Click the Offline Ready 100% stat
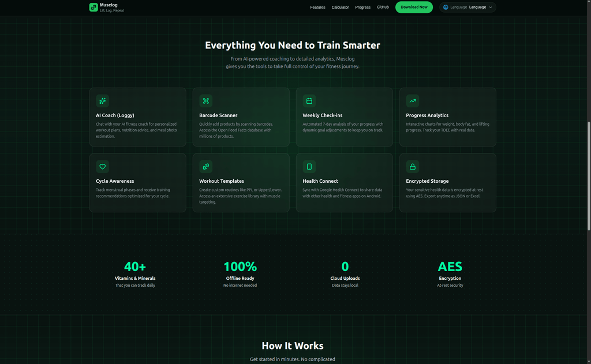Image resolution: width=591 pixels, height=364 pixels. click(240, 272)
